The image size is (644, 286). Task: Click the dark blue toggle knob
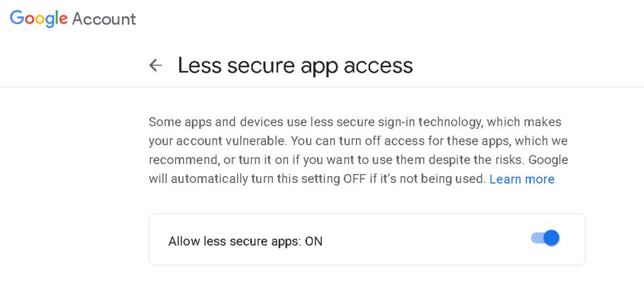[x=552, y=238]
